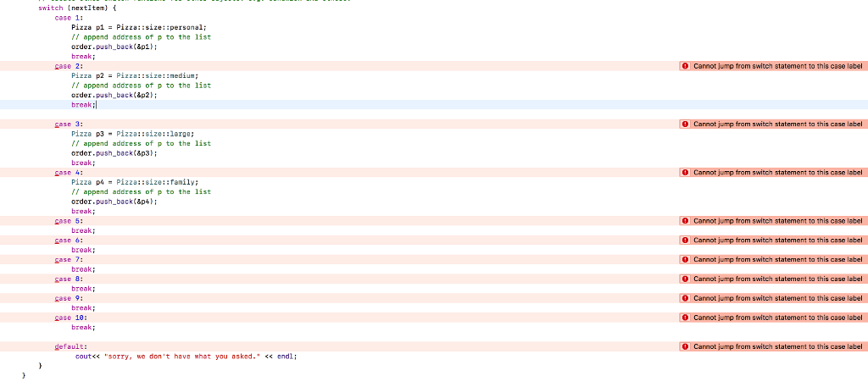Click 'Pizza p1 = Pizza::size::personal;' line
Viewport: 868px width, 387px height.
[x=138, y=28]
